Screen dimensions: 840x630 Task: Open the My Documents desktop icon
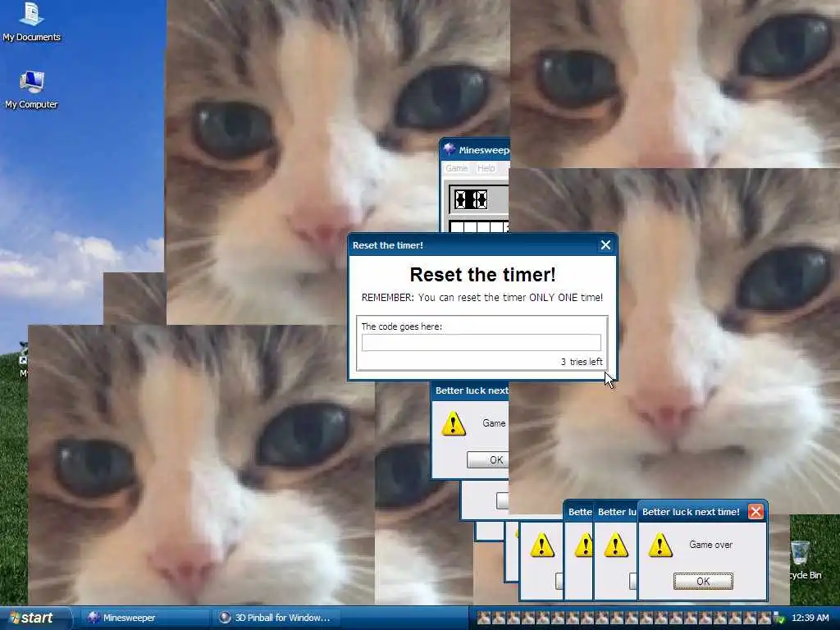point(31,21)
